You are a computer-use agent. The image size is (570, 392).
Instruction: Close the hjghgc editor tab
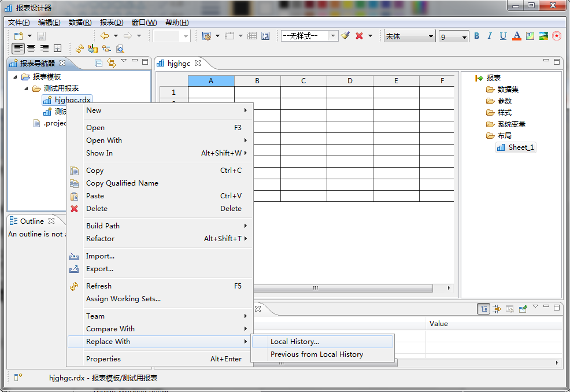198,63
